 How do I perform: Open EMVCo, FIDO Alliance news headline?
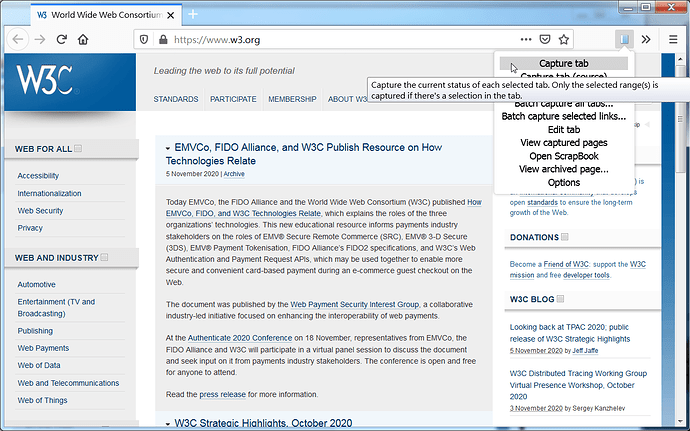pos(304,154)
